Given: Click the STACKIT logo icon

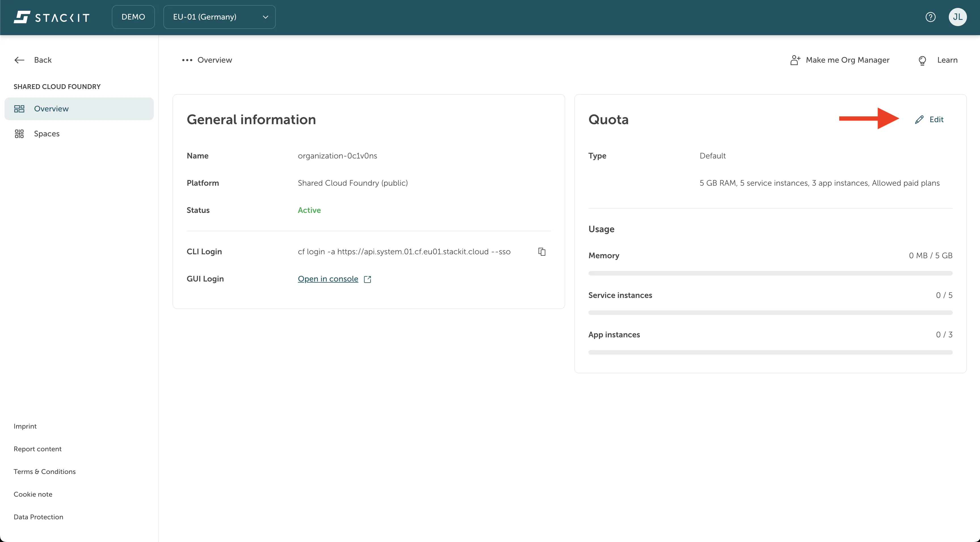Looking at the screenshot, I should click(x=22, y=17).
